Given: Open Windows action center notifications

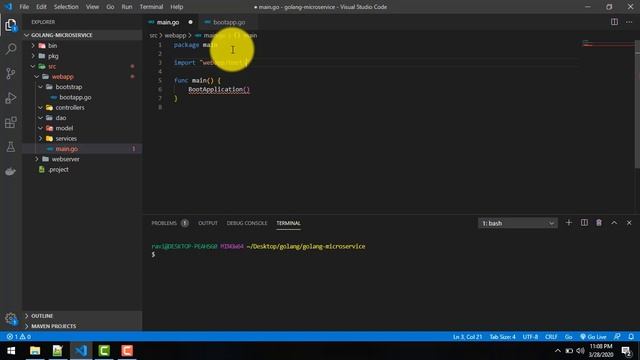Looking at the screenshot, I should coord(627,351).
